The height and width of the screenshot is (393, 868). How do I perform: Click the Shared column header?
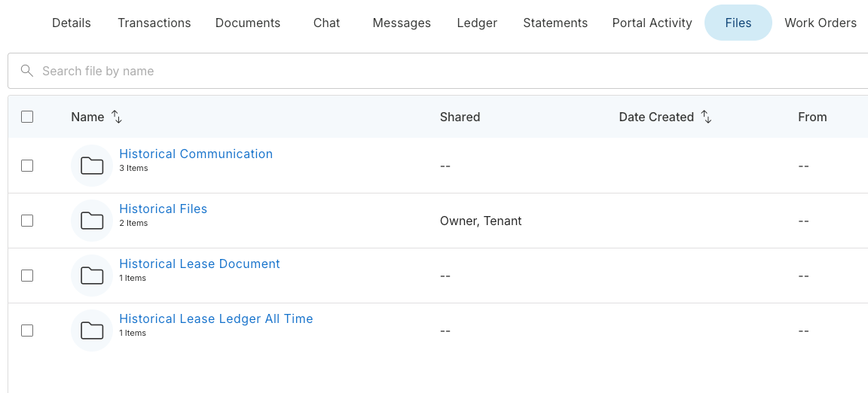coord(460,117)
